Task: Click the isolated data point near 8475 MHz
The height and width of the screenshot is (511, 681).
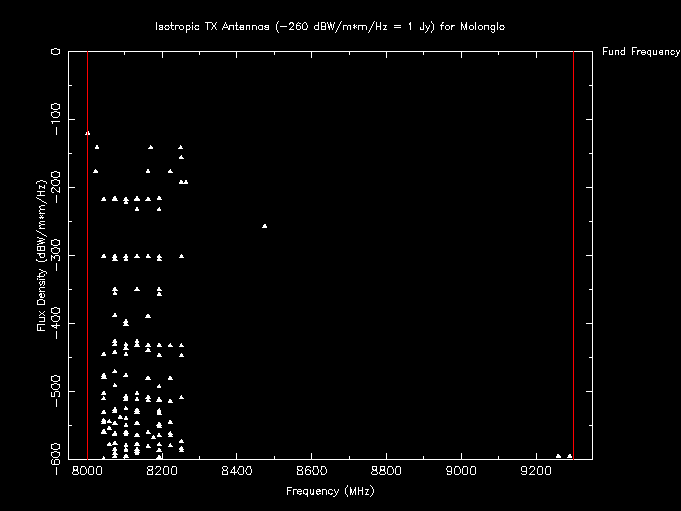Action: 264,226
